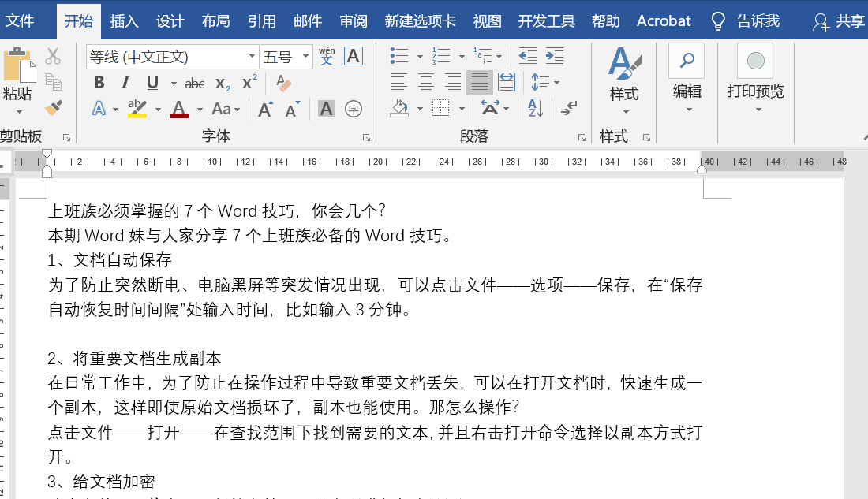Open the 段落 dialog launcher

click(x=582, y=138)
